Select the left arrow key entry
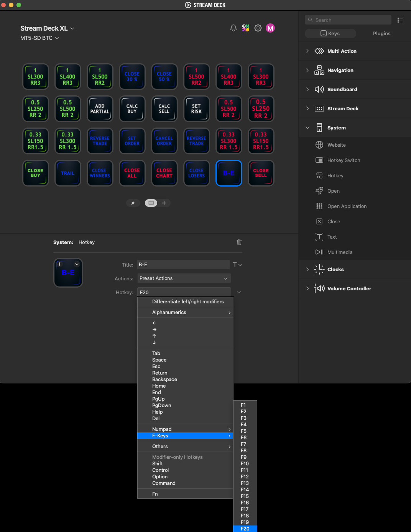This screenshot has width=411, height=532. 185,323
